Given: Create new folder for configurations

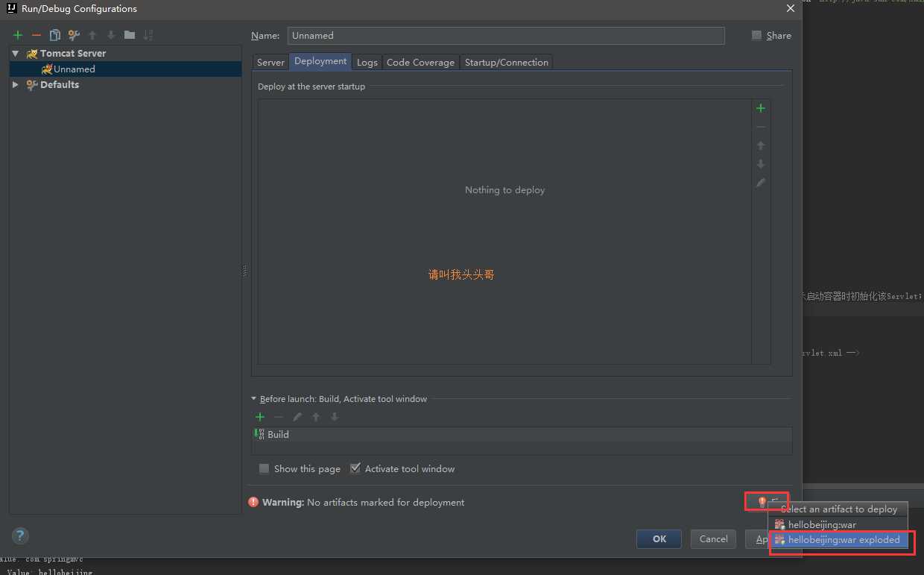Looking at the screenshot, I should click(130, 35).
